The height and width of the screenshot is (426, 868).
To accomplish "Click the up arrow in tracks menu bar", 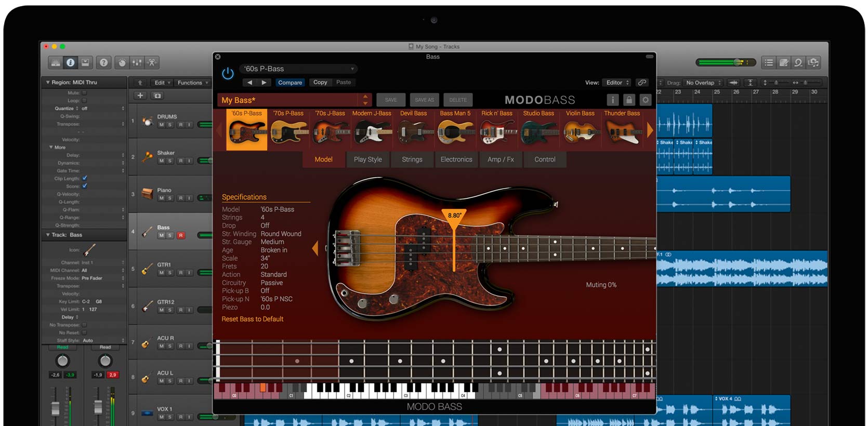I will [x=140, y=83].
